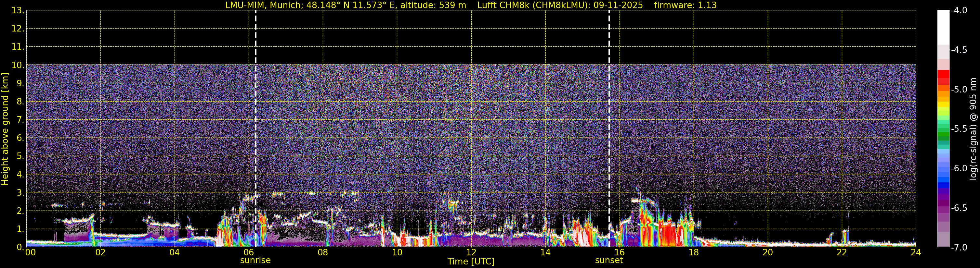Click the height axis tick label "2."
This screenshot has width=980, height=268.
click(20, 211)
